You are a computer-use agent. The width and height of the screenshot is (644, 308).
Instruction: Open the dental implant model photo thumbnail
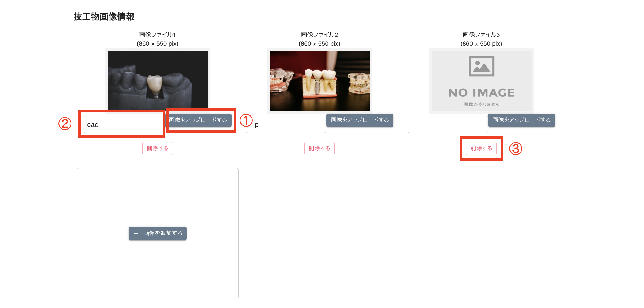(x=320, y=81)
